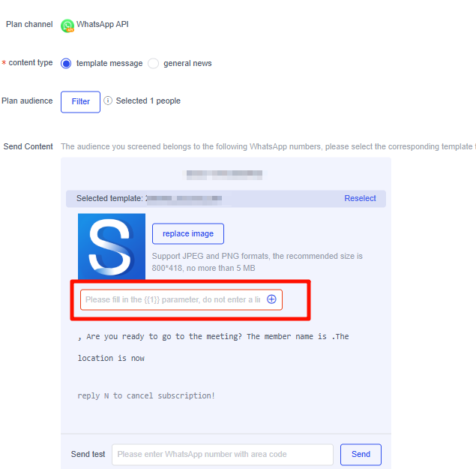
Task: Click the meeting message body text
Action: tap(213, 347)
